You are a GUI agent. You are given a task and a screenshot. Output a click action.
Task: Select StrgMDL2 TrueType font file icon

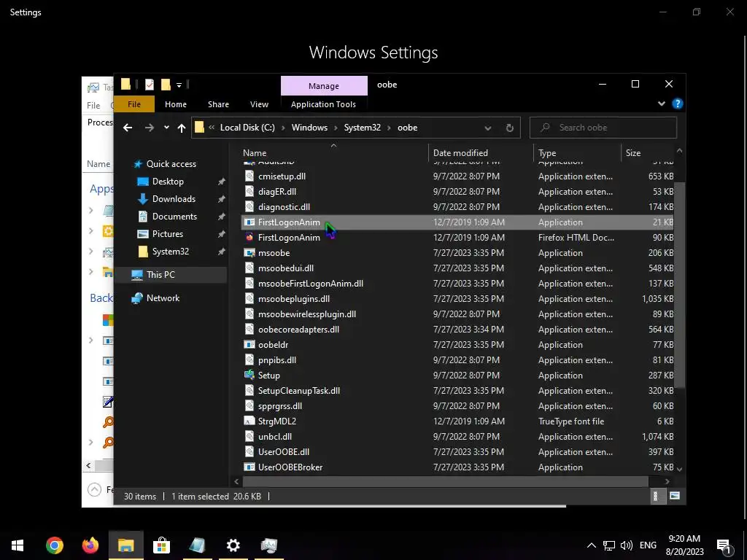click(x=249, y=421)
